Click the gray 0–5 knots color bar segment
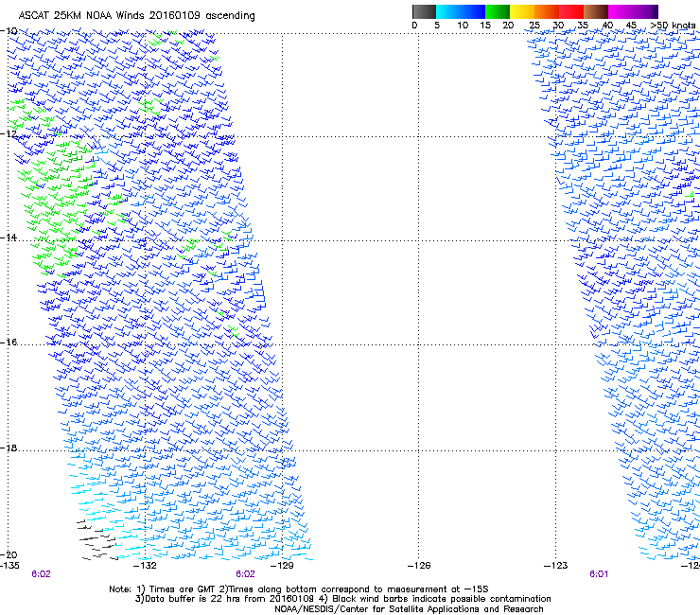700x615 pixels. point(424,11)
